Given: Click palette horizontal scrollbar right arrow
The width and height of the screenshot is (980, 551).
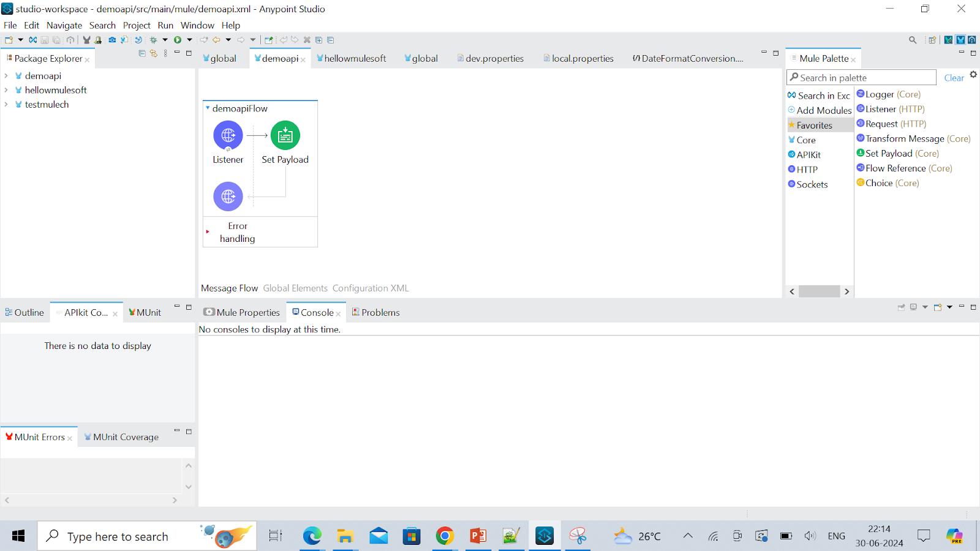Looking at the screenshot, I should pos(847,291).
